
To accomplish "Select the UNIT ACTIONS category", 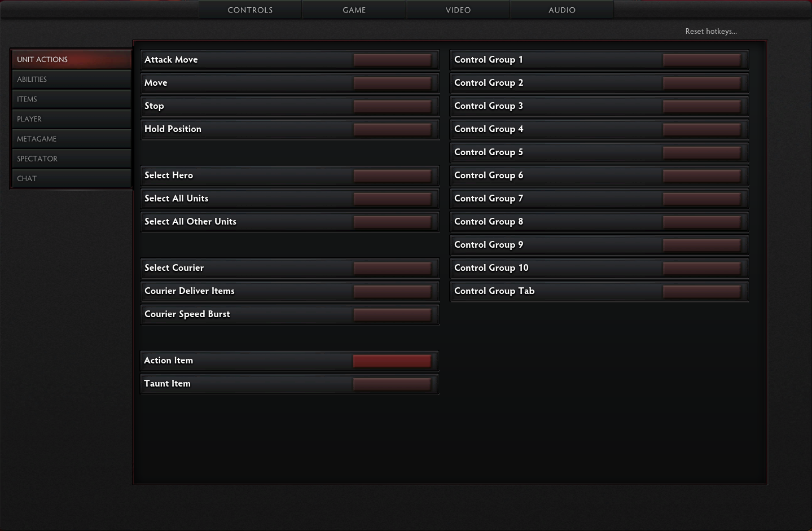I will click(72, 59).
